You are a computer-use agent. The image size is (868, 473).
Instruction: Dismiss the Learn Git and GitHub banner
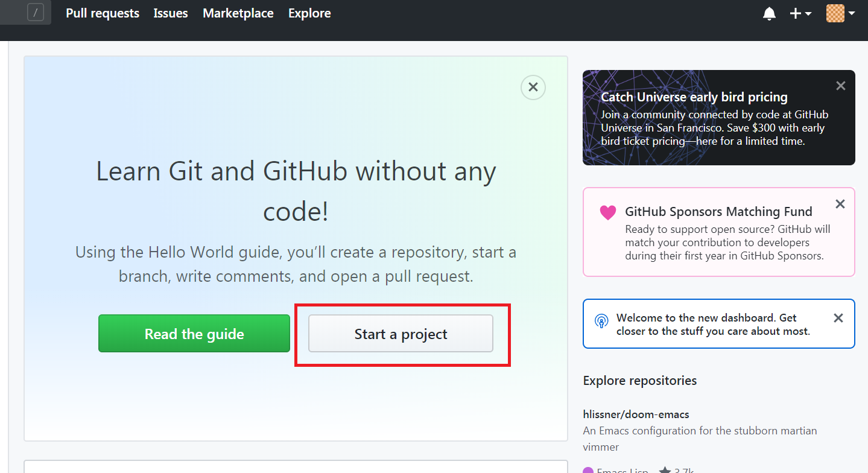533,87
